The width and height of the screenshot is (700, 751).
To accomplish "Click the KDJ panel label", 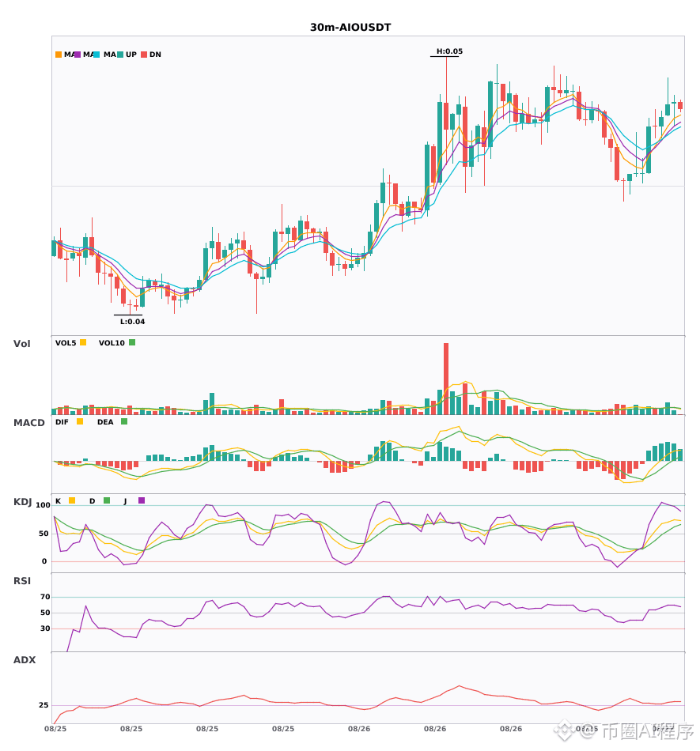I will (22, 502).
